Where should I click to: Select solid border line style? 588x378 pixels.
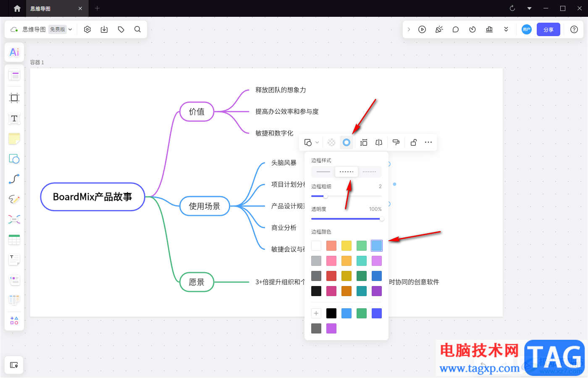tap(323, 172)
